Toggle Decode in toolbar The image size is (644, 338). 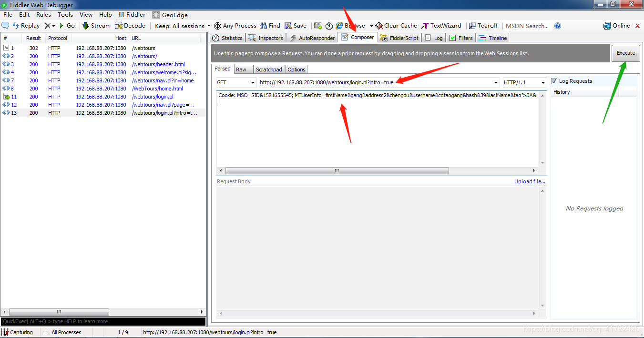point(130,26)
